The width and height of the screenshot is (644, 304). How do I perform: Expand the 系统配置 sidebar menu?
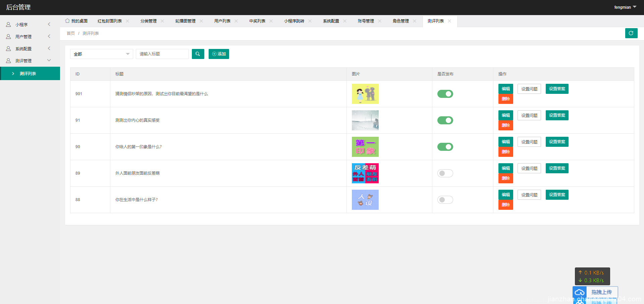point(49,48)
